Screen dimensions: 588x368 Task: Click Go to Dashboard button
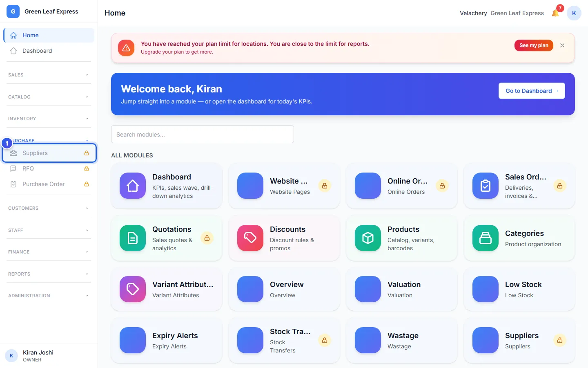pos(532,91)
